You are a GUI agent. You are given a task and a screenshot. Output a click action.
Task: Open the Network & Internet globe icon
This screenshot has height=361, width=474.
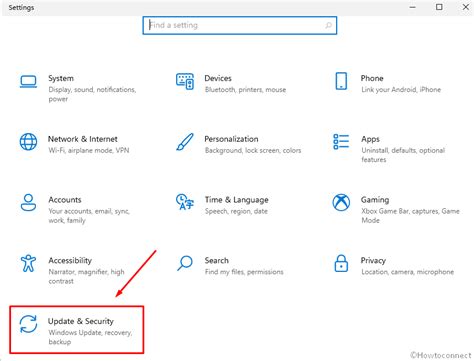(28, 142)
